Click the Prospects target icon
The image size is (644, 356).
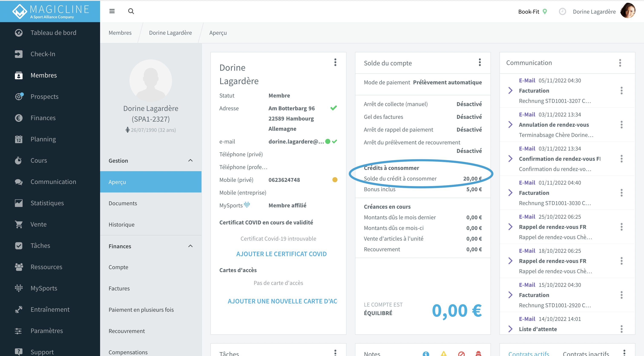(19, 96)
